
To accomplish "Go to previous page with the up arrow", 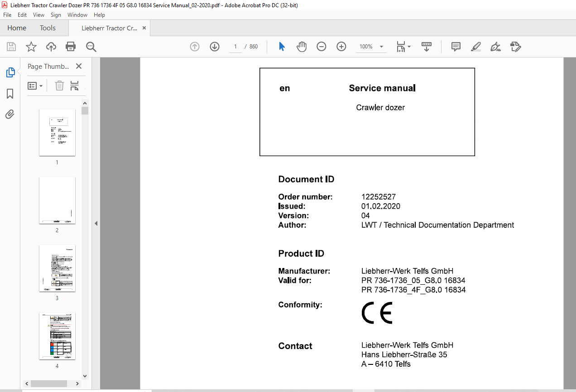I will (195, 47).
